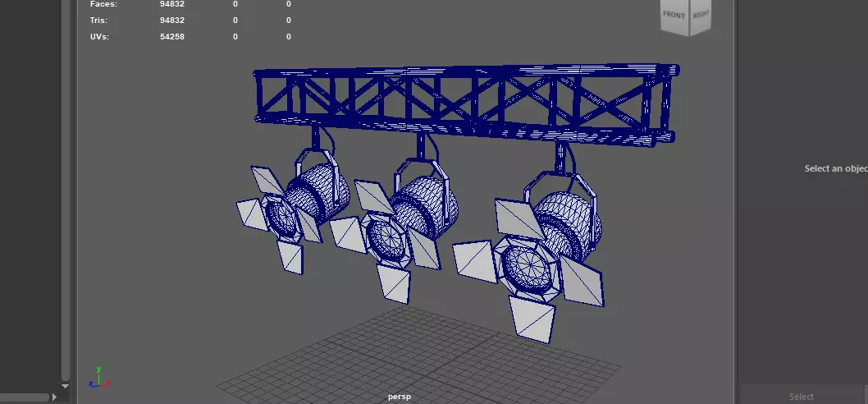The height and width of the screenshot is (404, 868).
Task: Click the Faces count value 94832
Action: [x=172, y=4]
